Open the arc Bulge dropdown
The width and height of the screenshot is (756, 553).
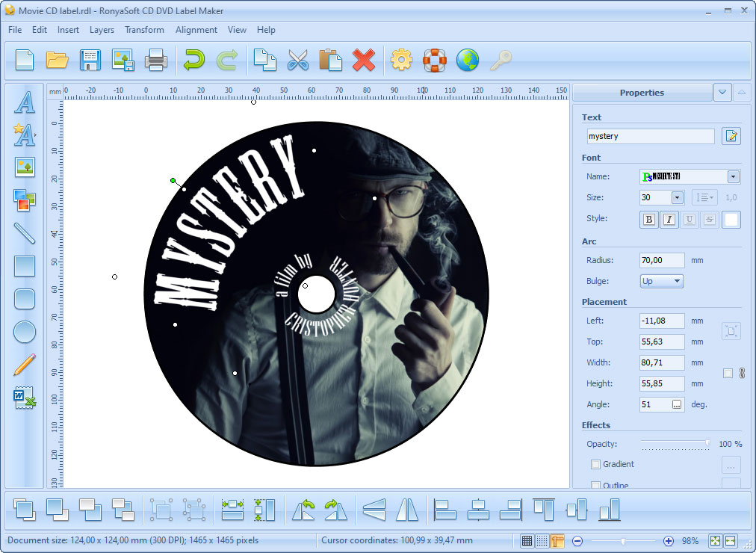pyautogui.click(x=676, y=281)
